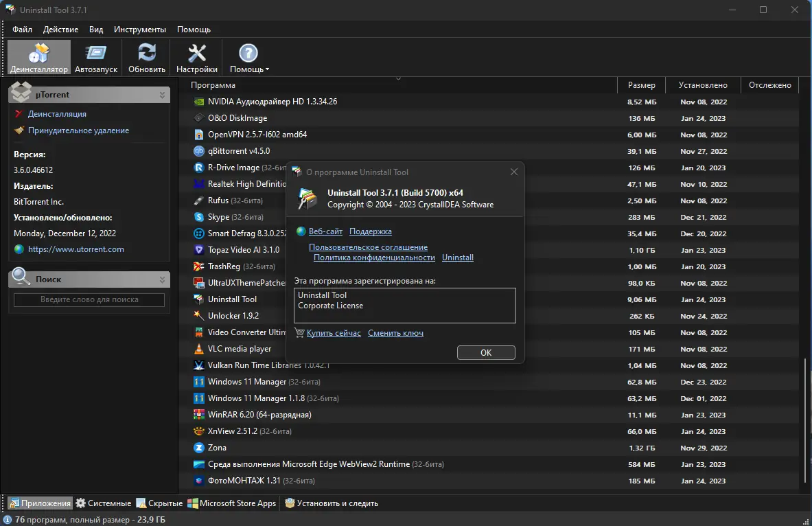Click the WinRAR program icon
This screenshot has width=812, height=526.
[198, 414]
